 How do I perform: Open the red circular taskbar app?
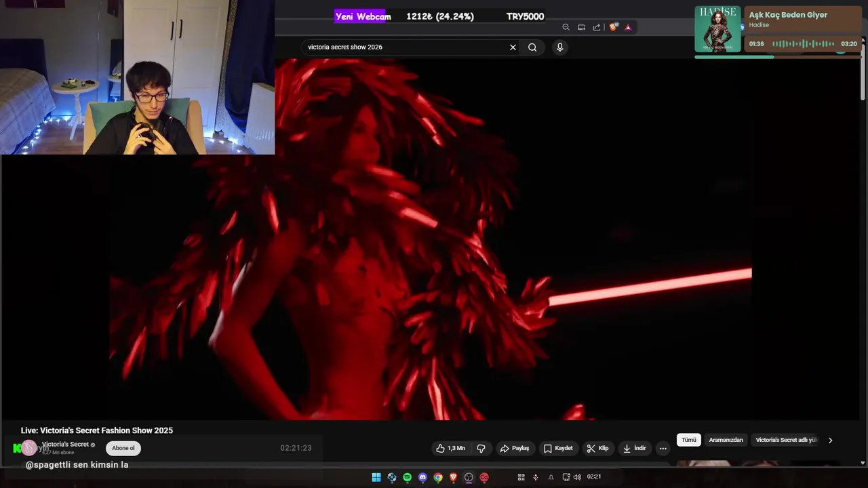click(484, 477)
